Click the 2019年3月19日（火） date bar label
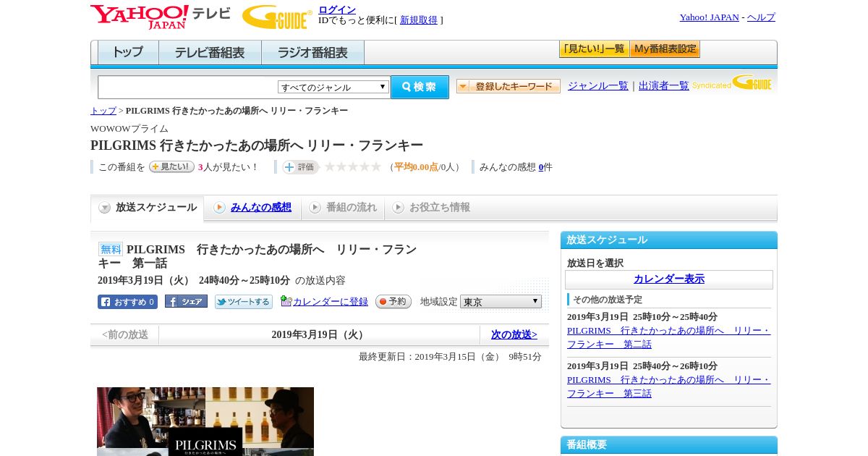Viewport: 868px width, 456px height. click(319, 335)
